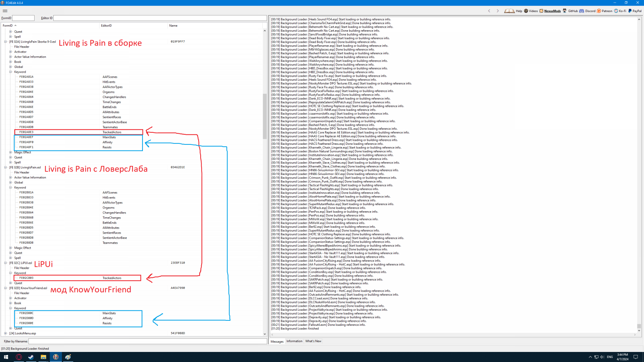
Task: Open the hamburger main menu
Action: (x=5, y=11)
